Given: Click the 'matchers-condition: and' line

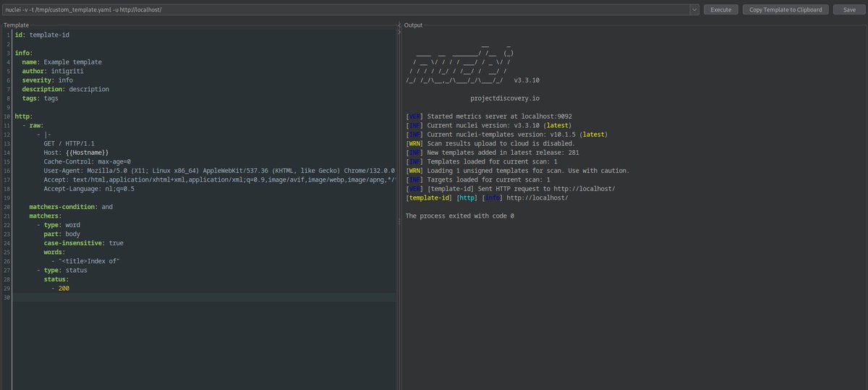Looking at the screenshot, I should (71, 207).
